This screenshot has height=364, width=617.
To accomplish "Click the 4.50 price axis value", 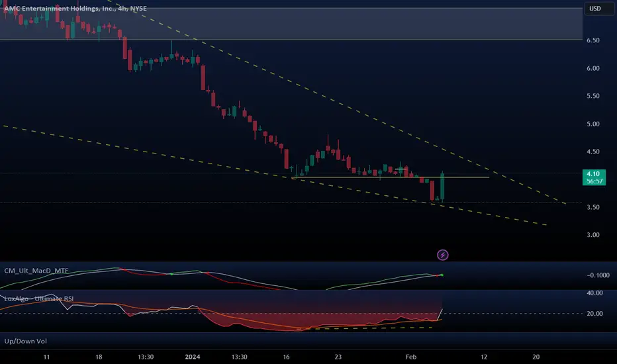I will [x=593, y=152].
